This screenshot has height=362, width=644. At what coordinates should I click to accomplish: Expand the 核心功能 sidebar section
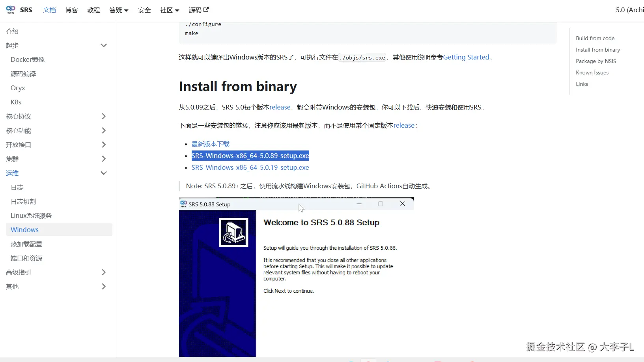click(x=104, y=130)
